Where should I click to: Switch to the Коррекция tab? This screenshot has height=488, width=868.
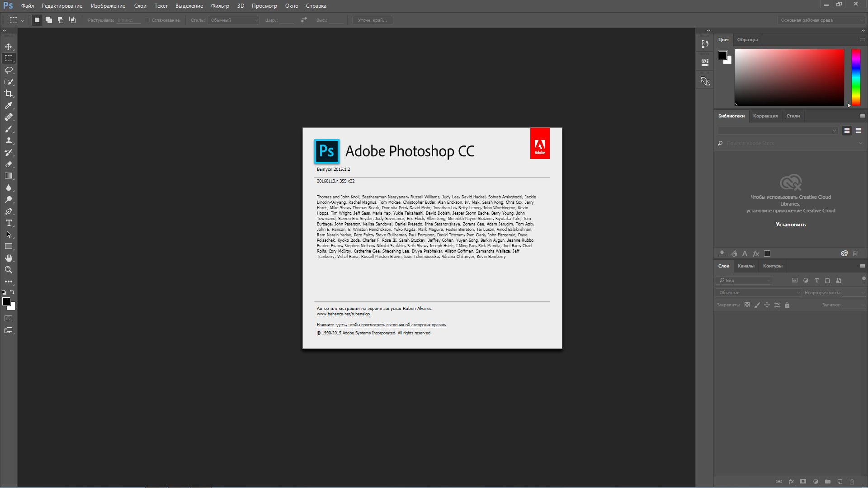click(765, 116)
